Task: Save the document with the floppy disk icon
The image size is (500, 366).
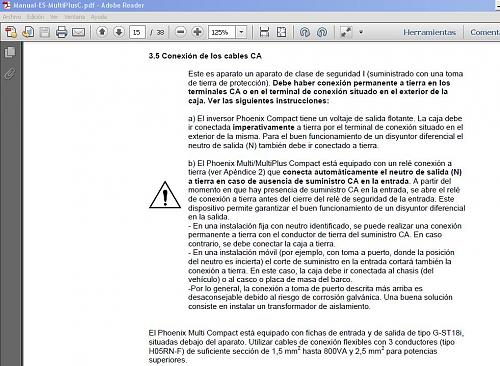Action: [x=45, y=32]
